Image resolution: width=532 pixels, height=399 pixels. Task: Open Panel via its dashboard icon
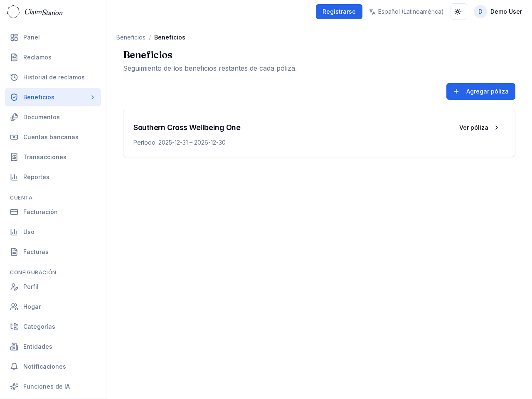(14, 37)
